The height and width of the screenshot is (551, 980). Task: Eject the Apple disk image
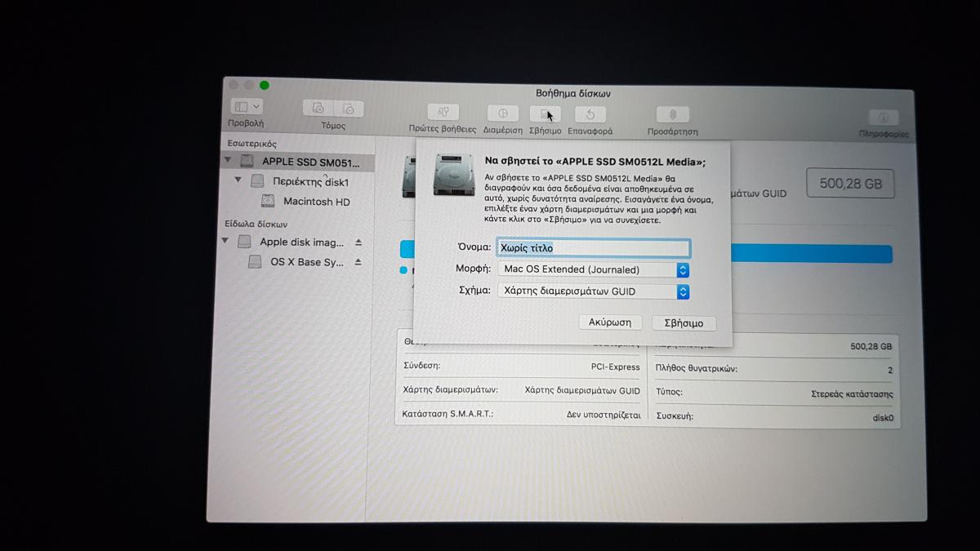[358, 242]
